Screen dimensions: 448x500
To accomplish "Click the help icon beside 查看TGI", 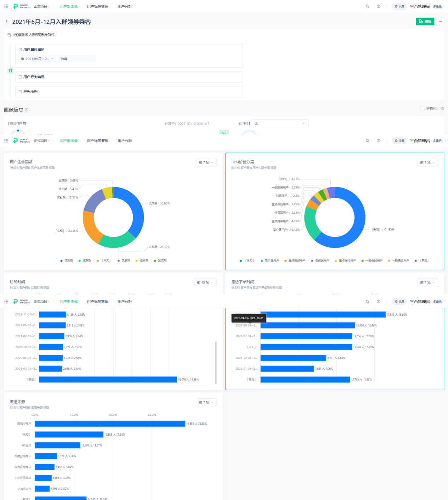I will (442, 109).
